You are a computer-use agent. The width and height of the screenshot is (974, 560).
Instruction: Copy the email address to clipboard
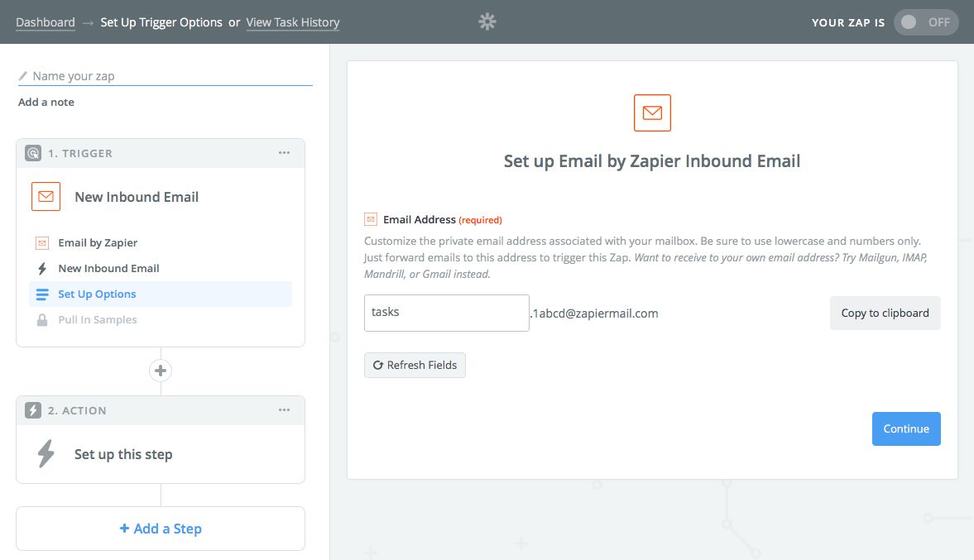point(885,314)
